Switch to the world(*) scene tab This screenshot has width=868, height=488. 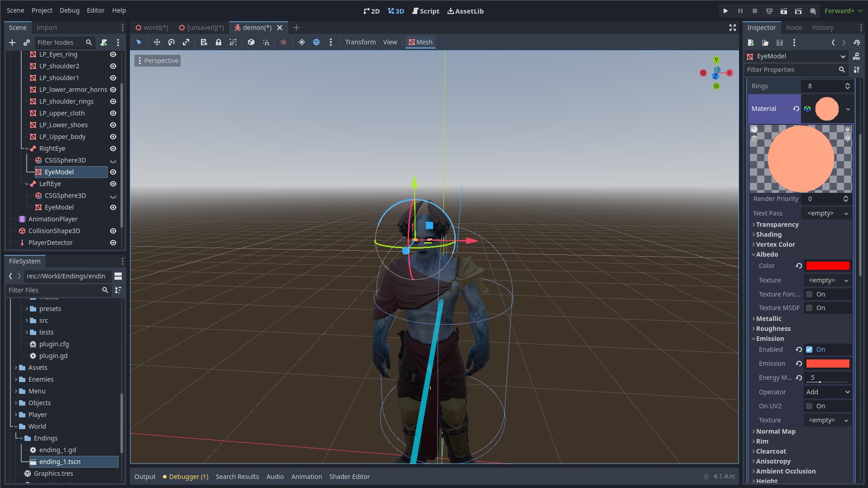[x=152, y=28]
